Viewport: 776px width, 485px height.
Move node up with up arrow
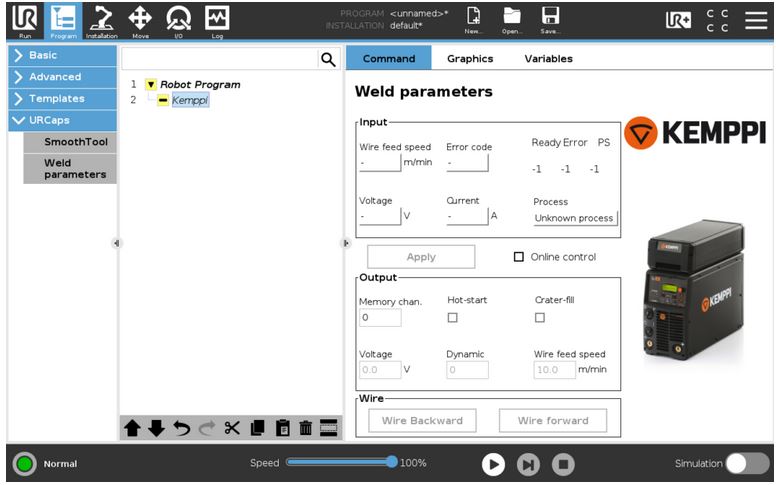(x=132, y=428)
